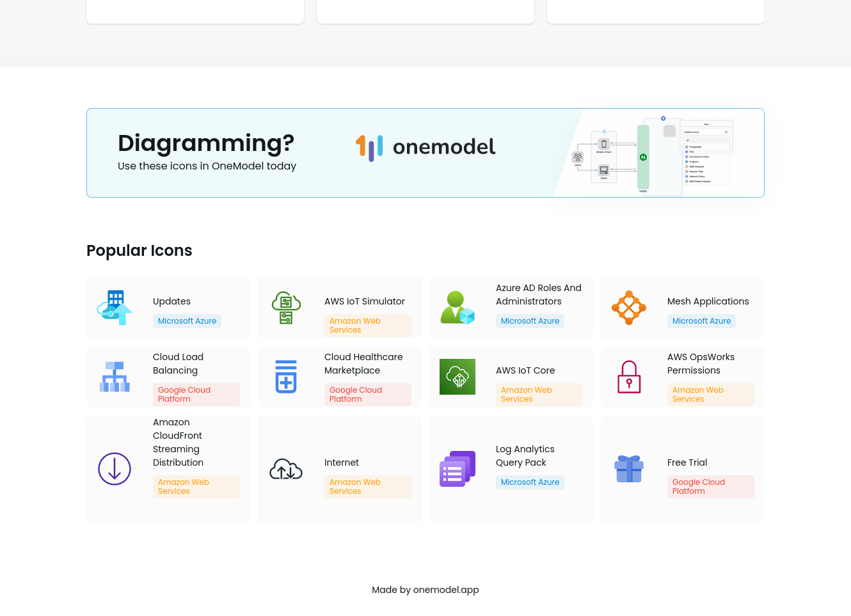Click the Azure AD Roles And Administrators icon
This screenshot has height=616, width=851.
[x=457, y=308]
